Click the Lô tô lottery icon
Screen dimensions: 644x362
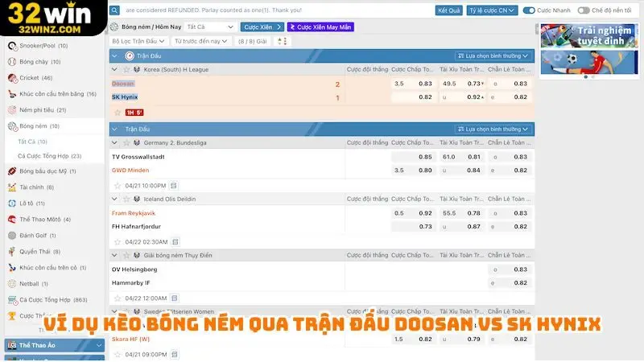pos(12,204)
